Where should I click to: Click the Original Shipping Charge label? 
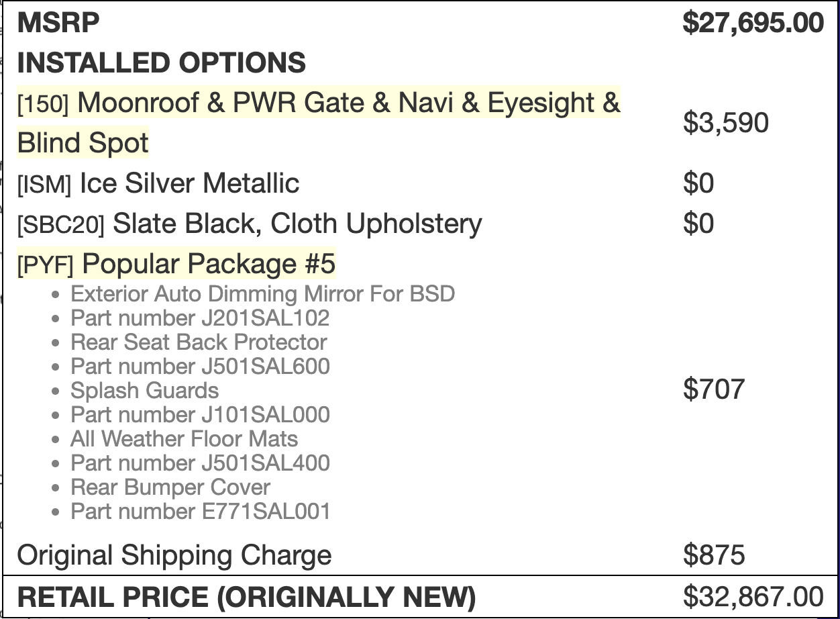click(x=174, y=555)
